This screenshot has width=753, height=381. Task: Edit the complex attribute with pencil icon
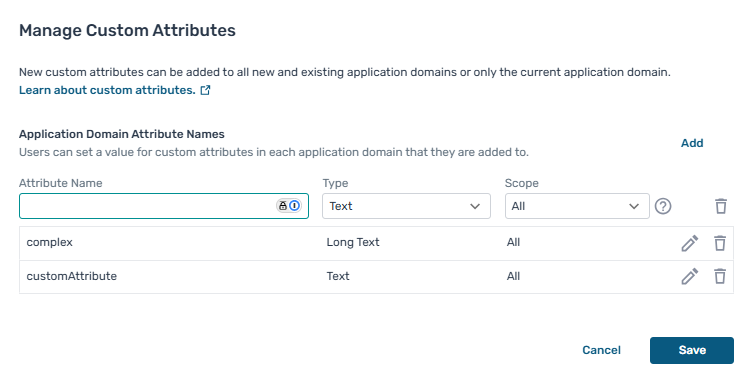[x=690, y=243]
